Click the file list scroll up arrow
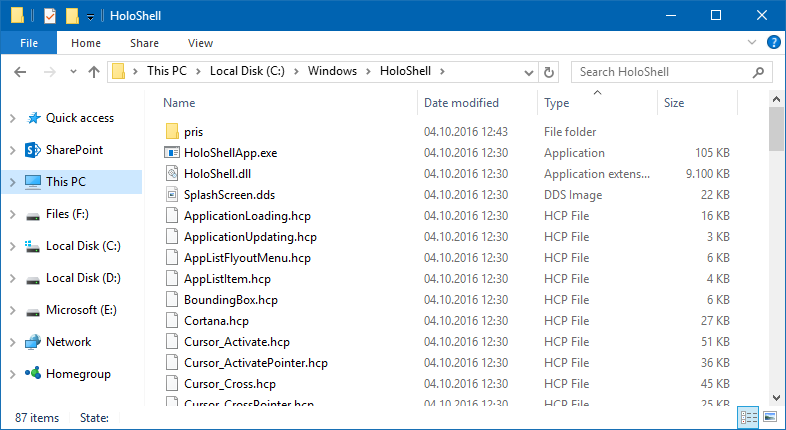The width and height of the screenshot is (786, 430). coord(776,99)
